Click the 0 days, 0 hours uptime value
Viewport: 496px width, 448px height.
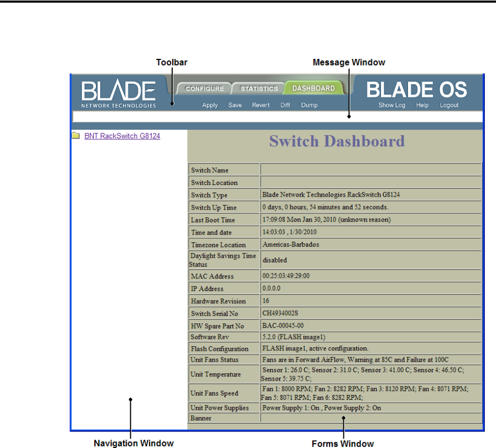(325, 207)
